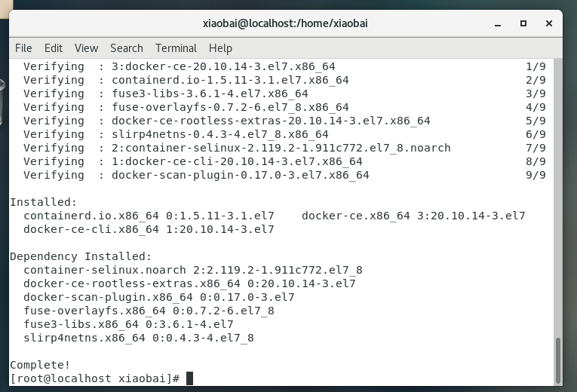The width and height of the screenshot is (577, 392).
Task: Click the docker-scan-plugin verifying line
Action: (x=196, y=175)
